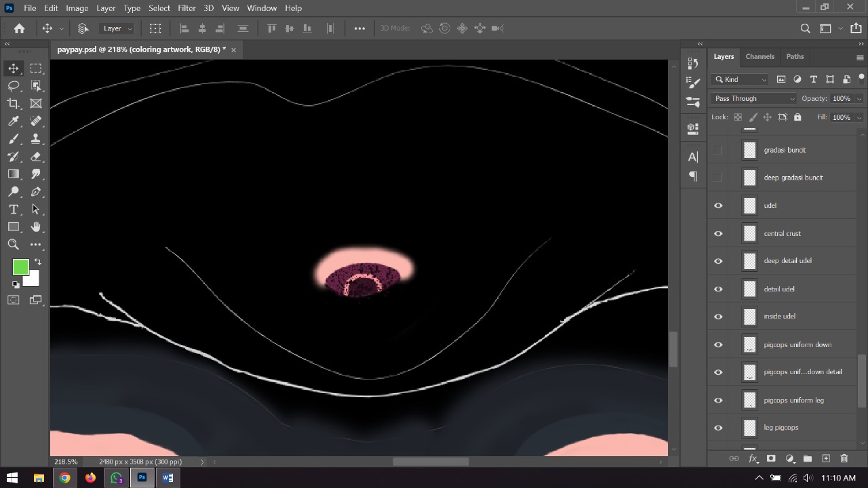The width and height of the screenshot is (868, 488).
Task: Create a new adjustment layer
Action: click(x=789, y=459)
